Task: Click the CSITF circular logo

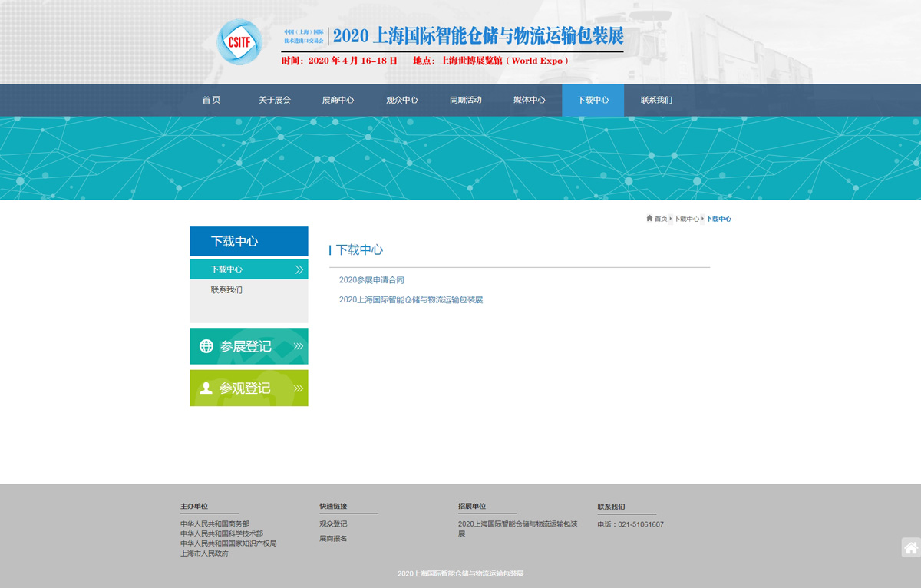Action: tap(239, 42)
